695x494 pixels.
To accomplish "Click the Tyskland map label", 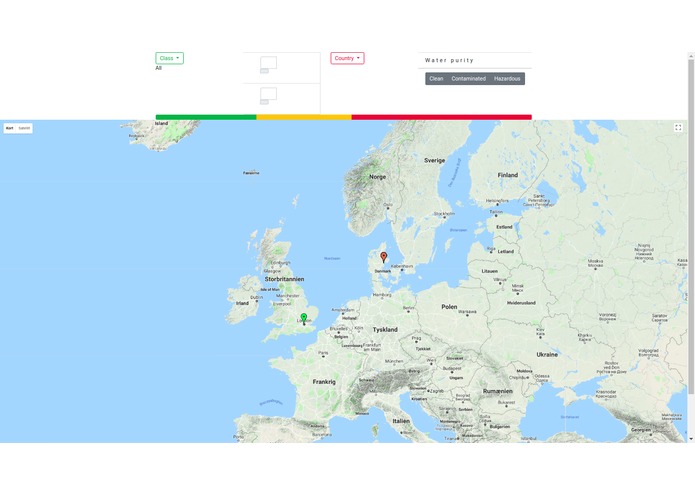I will 385,330.
